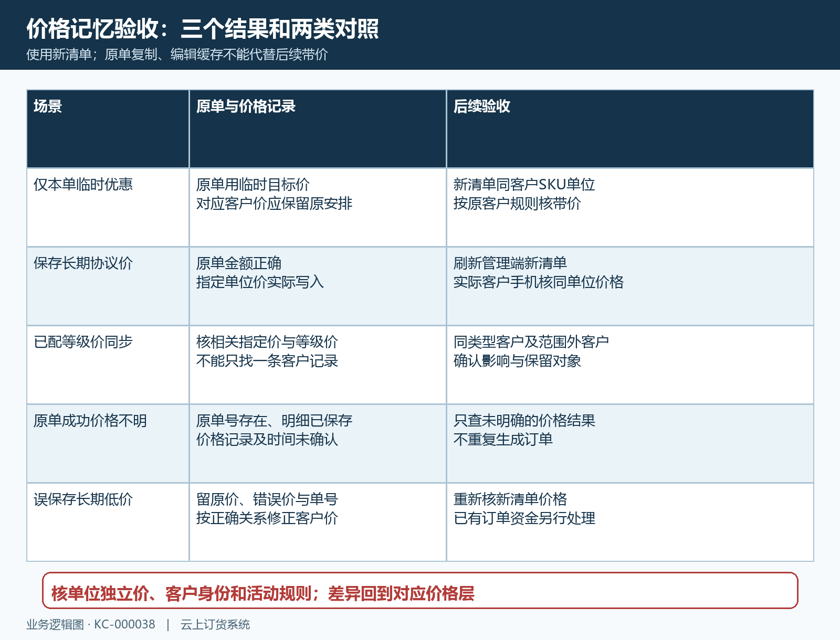The image size is (840, 640).
Task: Select the text 已有订单资金另行处理
Action: [x=524, y=518]
